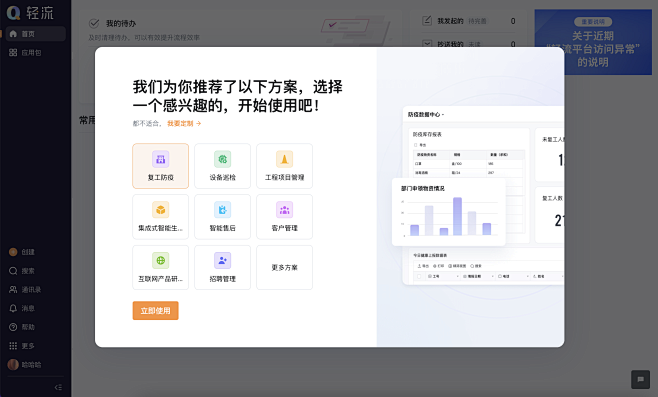Select the 复工防疫 solution card
The height and width of the screenshot is (397, 658).
point(160,166)
